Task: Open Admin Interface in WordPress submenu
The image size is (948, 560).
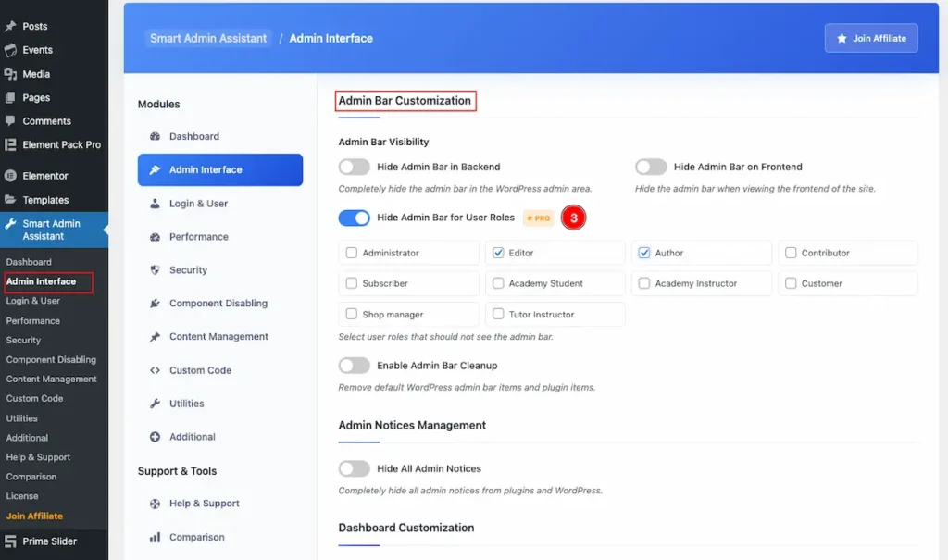Action: click(x=41, y=281)
